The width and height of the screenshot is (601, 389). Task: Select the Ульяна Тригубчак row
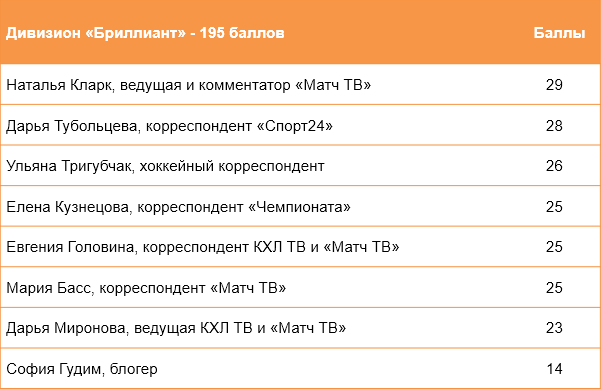coord(300,166)
